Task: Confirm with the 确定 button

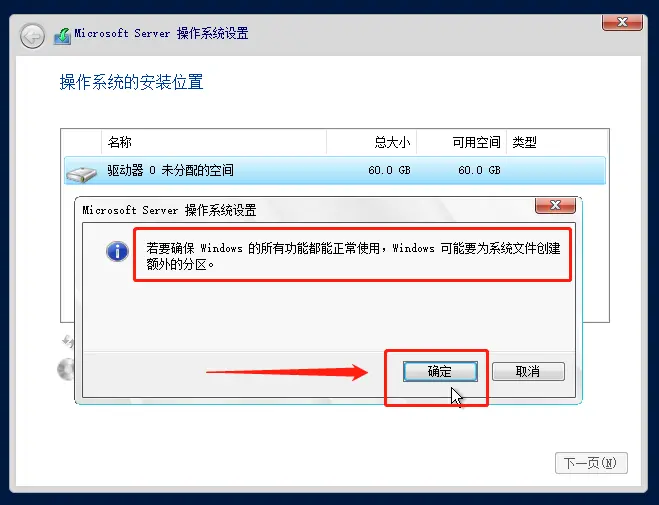Action: [x=440, y=371]
